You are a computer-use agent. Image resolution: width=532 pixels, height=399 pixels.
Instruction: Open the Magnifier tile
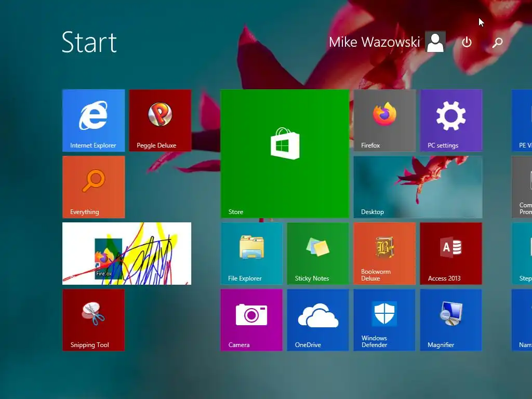tap(451, 320)
